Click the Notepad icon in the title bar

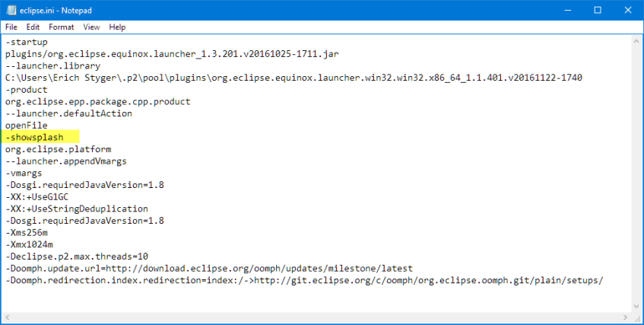[11, 10]
